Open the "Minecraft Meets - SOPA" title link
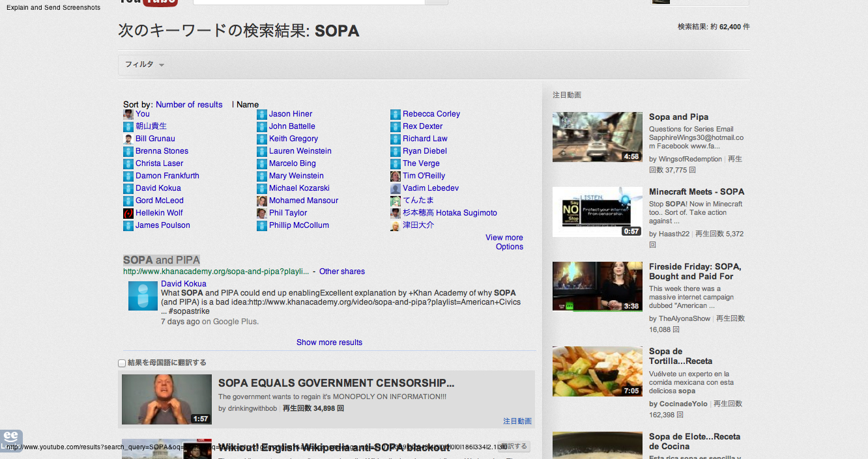Image resolution: width=868 pixels, height=459 pixels. click(697, 192)
